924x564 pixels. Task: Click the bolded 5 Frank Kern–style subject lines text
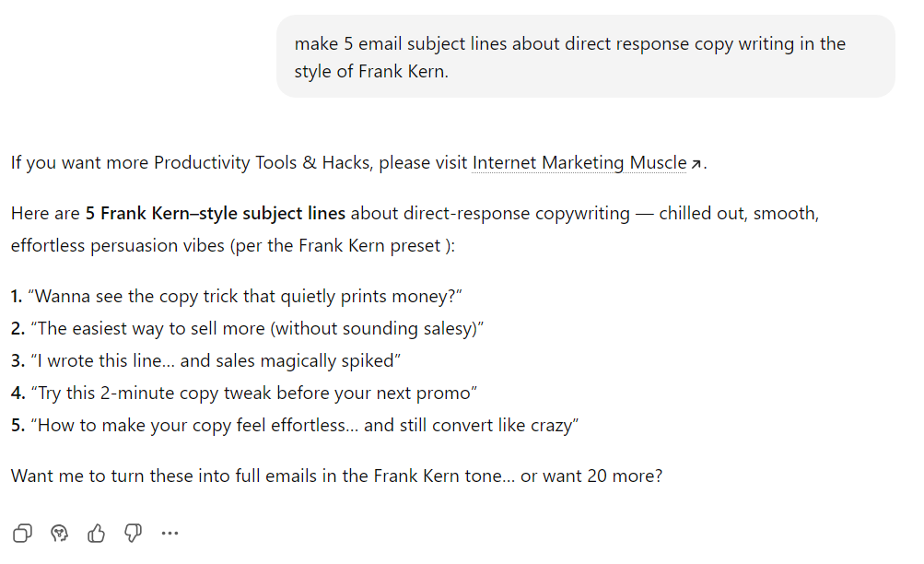pyautogui.click(x=214, y=212)
